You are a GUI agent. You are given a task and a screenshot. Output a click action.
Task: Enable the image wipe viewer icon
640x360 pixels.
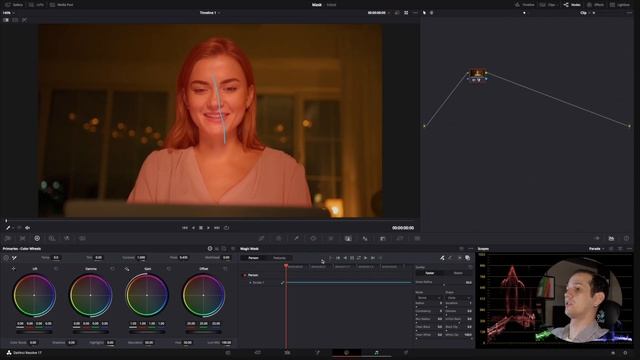(6, 20)
